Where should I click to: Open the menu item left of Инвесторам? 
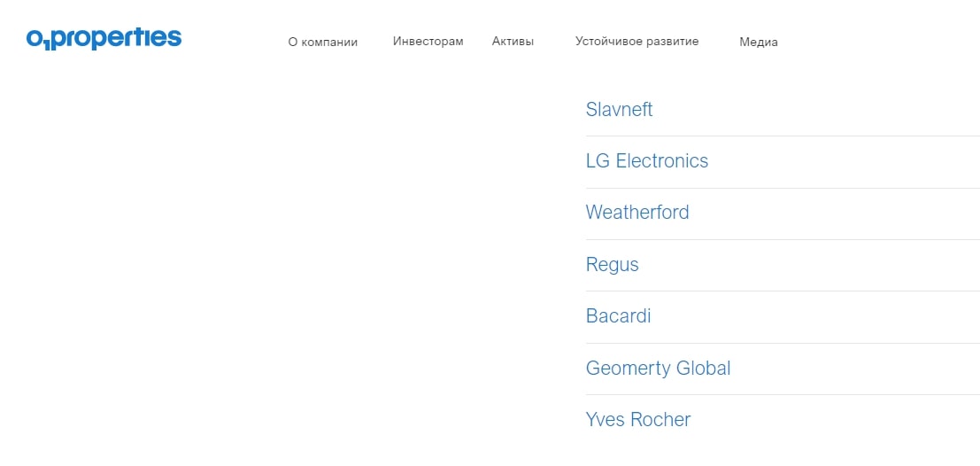(322, 43)
